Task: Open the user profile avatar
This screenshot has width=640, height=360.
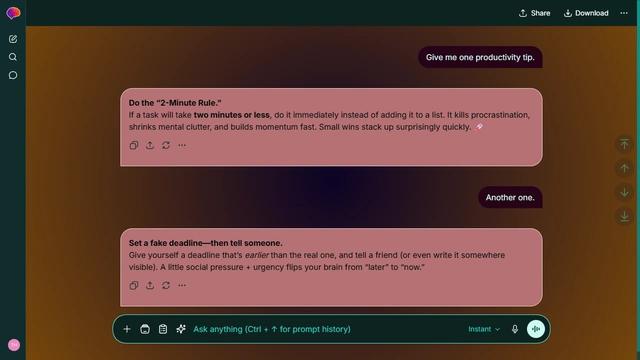Action: 14,344
